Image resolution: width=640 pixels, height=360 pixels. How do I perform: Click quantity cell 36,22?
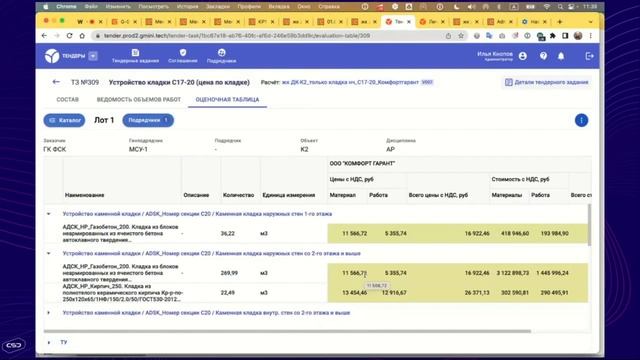(227, 233)
